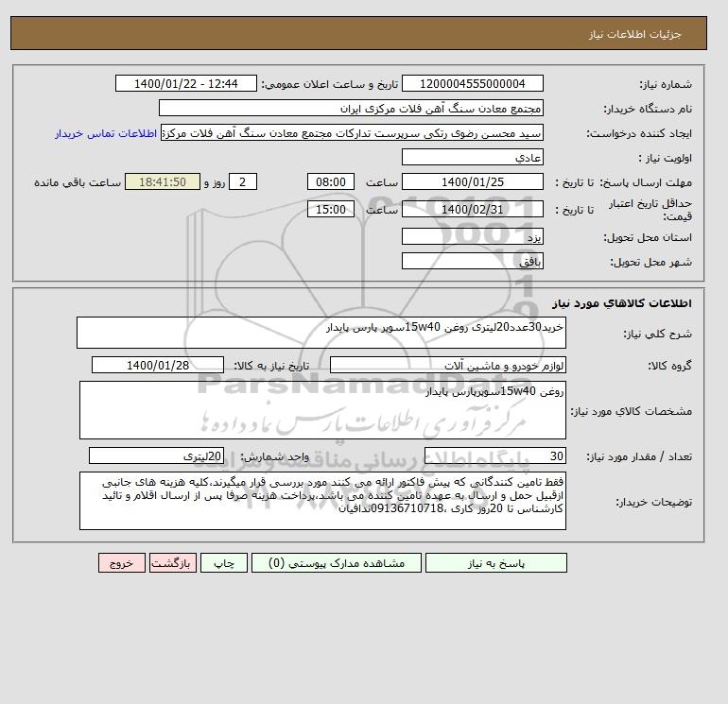Click the خروج exit button
Image resolution: width=728 pixels, height=704 pixels.
click(x=122, y=563)
